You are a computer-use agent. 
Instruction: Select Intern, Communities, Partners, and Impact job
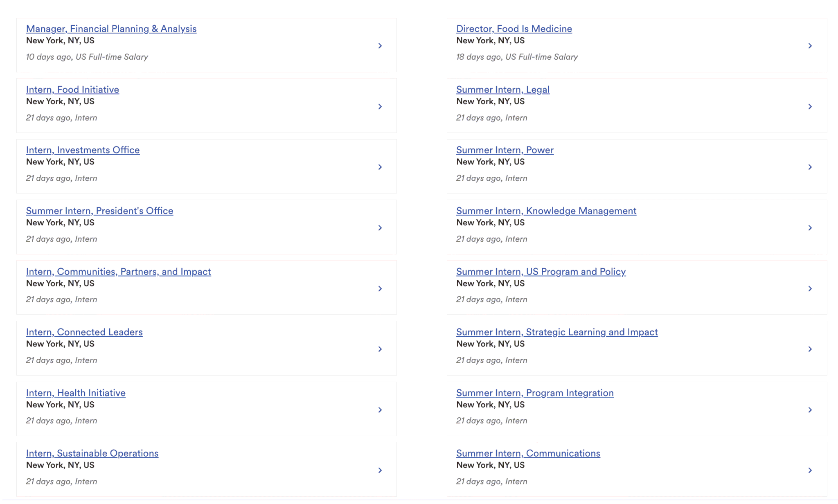[118, 272]
